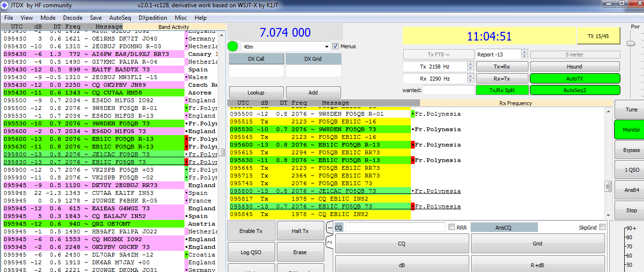Click the 7.074 000 frequency display

(x=285, y=32)
